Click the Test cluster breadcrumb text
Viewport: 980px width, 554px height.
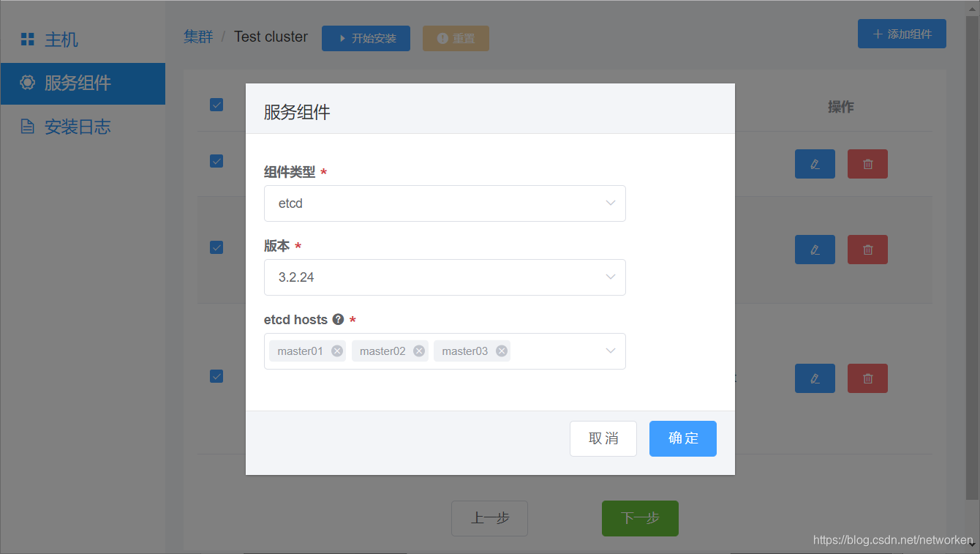coord(271,37)
